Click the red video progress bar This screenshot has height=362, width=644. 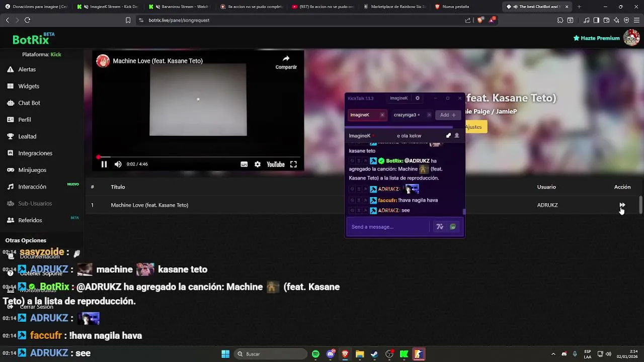coord(198,157)
